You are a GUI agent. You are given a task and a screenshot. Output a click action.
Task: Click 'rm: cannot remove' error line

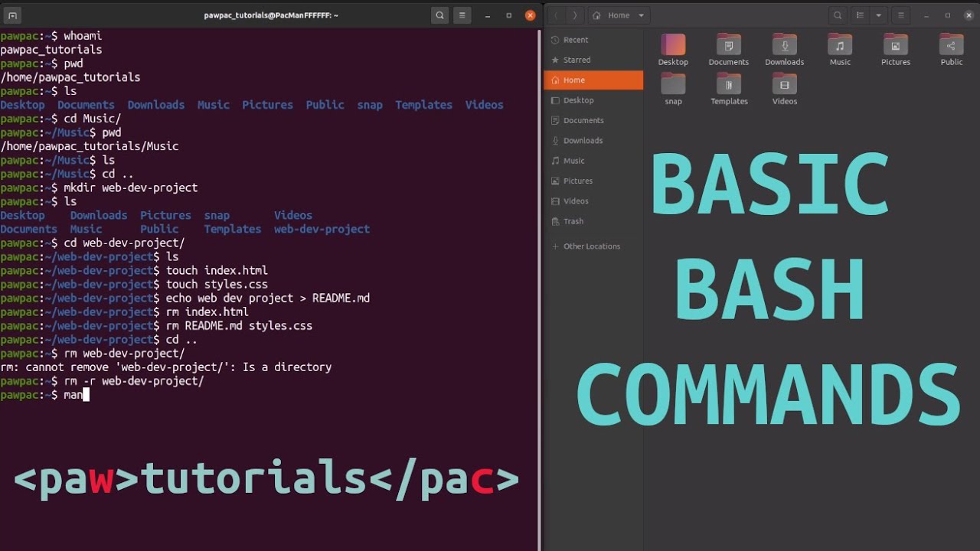coord(166,367)
